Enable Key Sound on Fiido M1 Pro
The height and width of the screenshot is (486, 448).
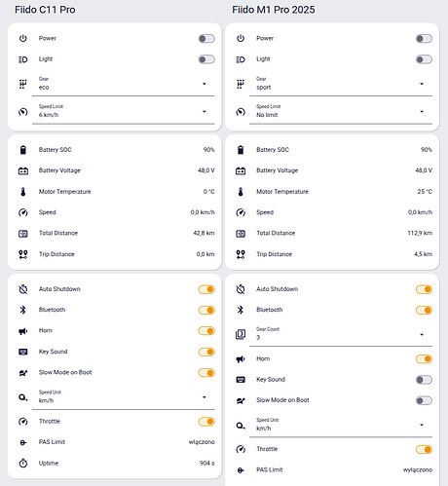click(x=424, y=380)
